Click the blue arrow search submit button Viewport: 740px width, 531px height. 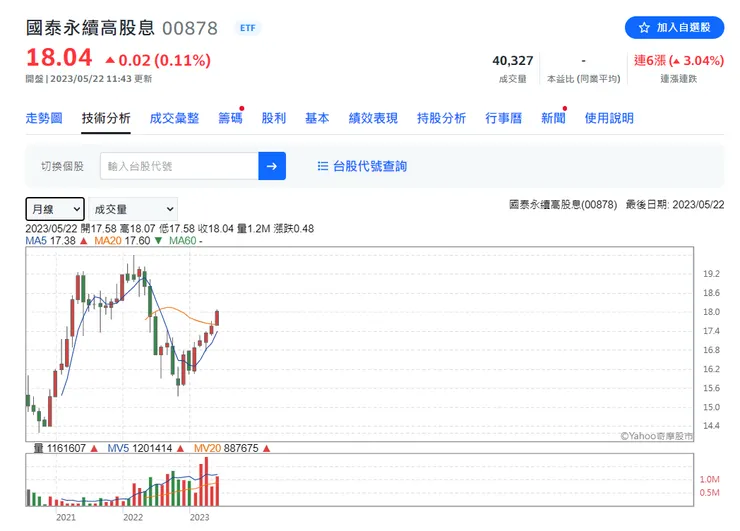272,166
